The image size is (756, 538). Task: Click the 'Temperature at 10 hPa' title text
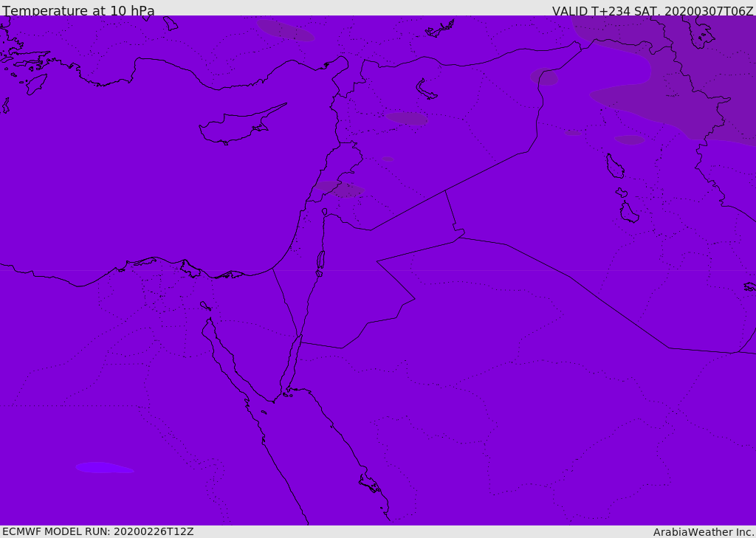coord(78,10)
